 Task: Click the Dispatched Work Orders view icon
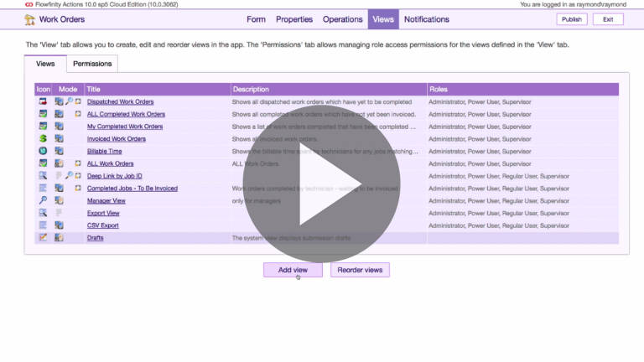43,102
